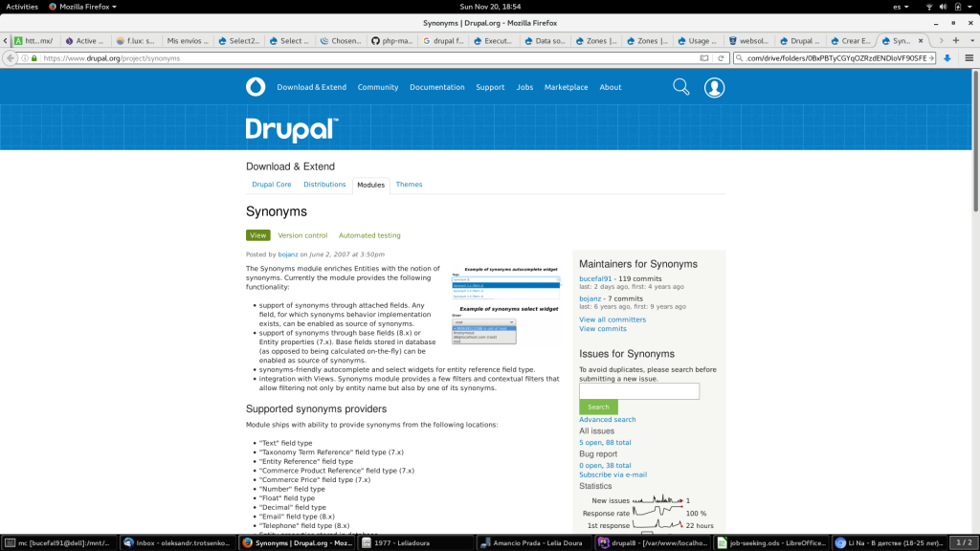Viewport: 980px width, 551px height.
Task: Switch to the f.lux browser tab
Action: (x=136, y=40)
